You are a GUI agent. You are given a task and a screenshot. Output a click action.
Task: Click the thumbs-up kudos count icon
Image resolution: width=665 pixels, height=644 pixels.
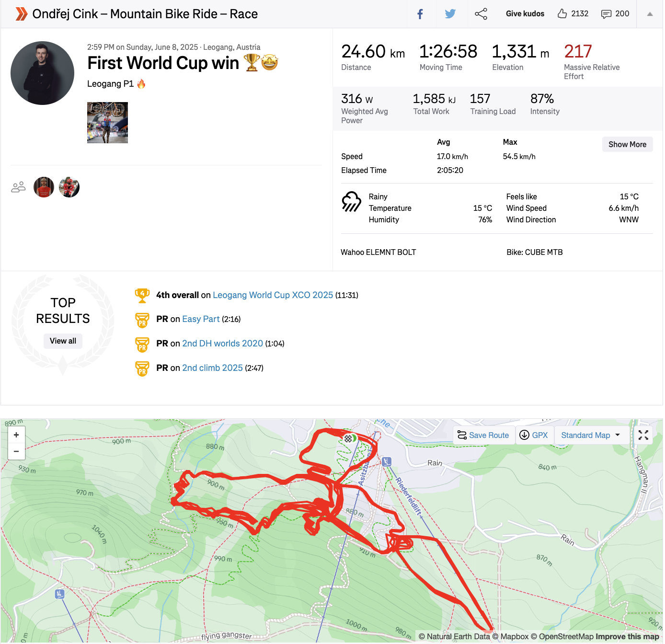tap(562, 13)
